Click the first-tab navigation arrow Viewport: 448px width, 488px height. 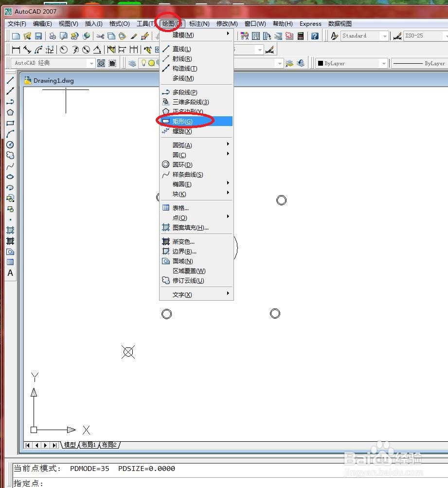point(28,445)
